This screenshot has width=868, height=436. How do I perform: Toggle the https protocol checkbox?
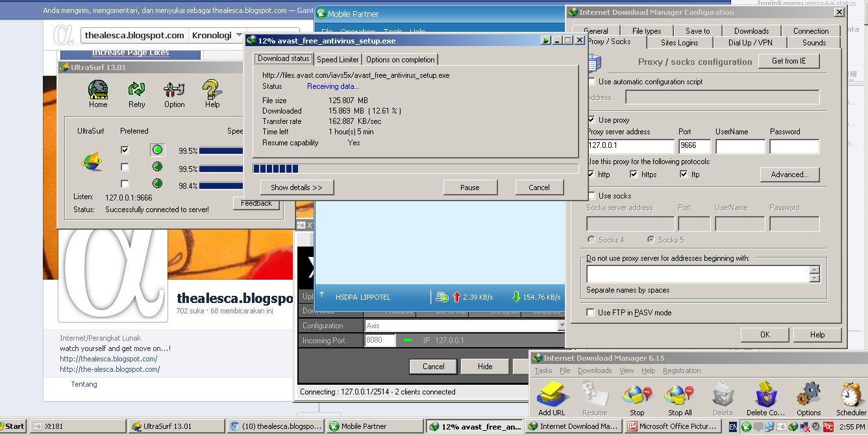tap(634, 175)
